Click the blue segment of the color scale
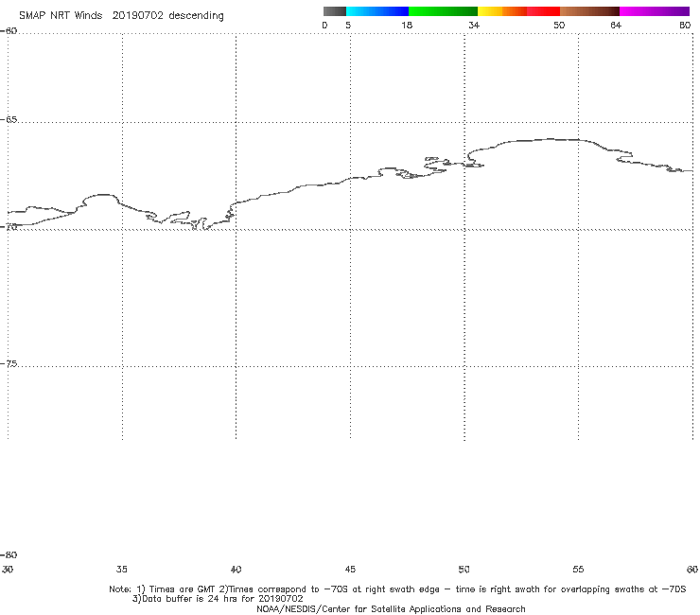Viewport: 700px width, 615px height. [377, 11]
